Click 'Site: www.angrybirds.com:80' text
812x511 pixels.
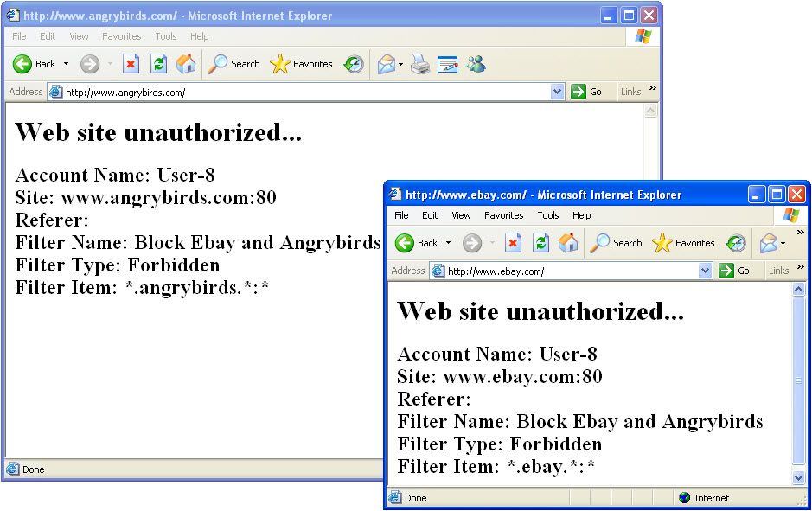coord(145,197)
